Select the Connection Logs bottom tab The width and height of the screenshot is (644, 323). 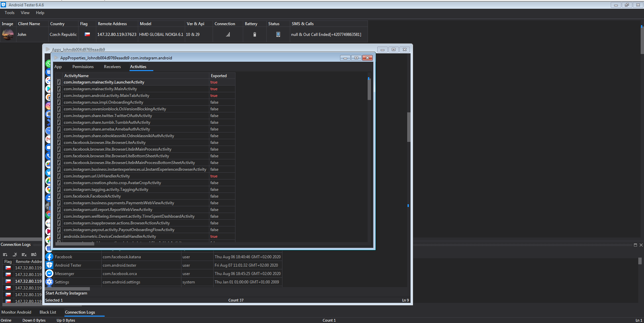[80, 312]
